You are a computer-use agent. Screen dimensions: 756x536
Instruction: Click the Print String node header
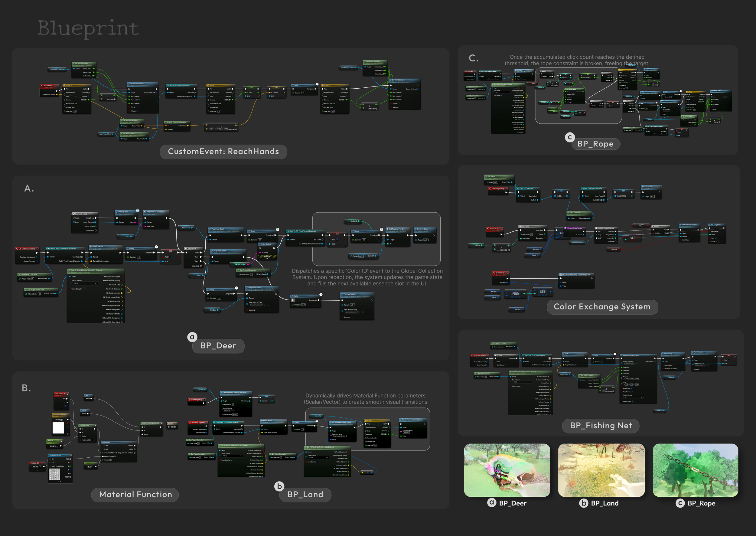coord(266,244)
